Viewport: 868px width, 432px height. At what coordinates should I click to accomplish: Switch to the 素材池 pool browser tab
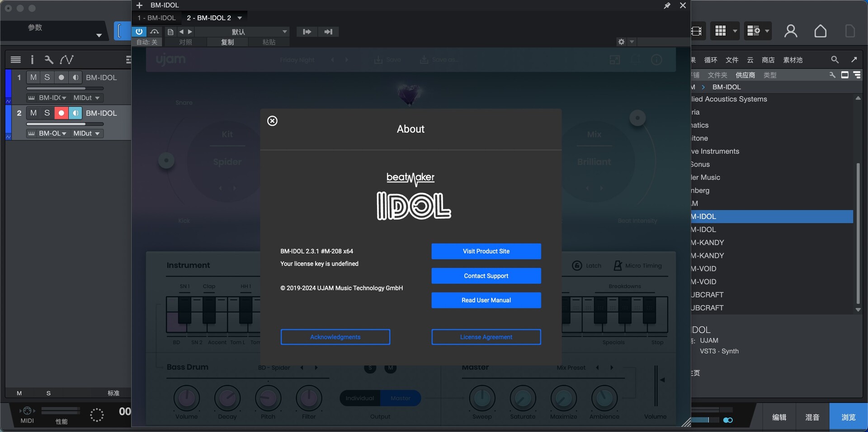pyautogui.click(x=793, y=60)
